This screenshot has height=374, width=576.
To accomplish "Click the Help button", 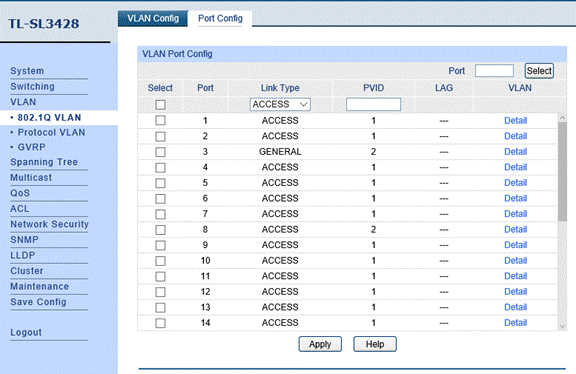I will (375, 344).
